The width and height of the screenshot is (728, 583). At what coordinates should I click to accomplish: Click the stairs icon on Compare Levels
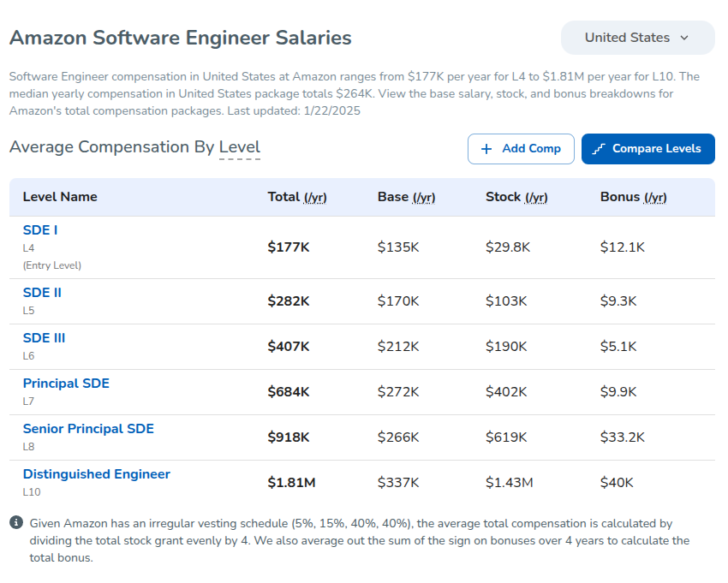599,149
